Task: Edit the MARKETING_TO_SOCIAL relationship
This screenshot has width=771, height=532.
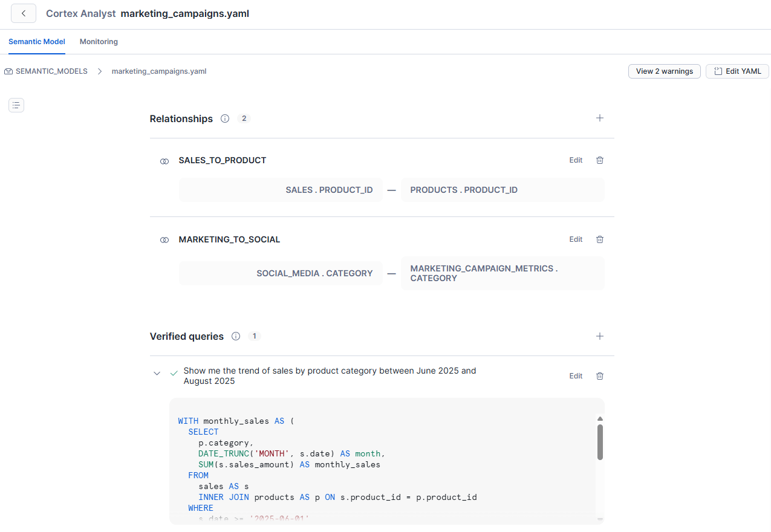Action: (x=576, y=239)
